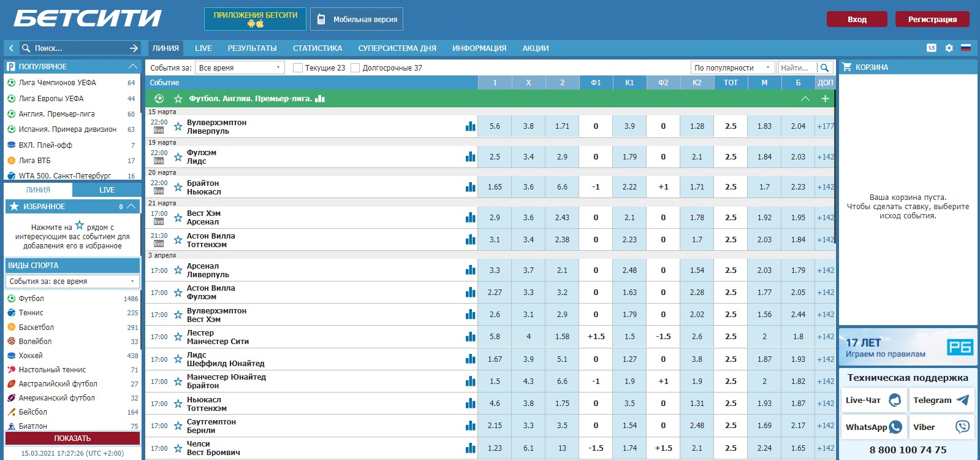This screenshot has width=980, height=460.
Task: Open the Линия main tab
Action: [165, 48]
